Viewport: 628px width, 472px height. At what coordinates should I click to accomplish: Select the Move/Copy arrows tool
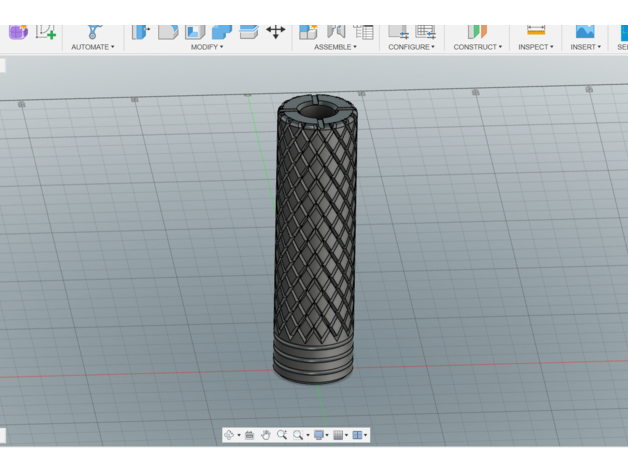pyautogui.click(x=275, y=32)
